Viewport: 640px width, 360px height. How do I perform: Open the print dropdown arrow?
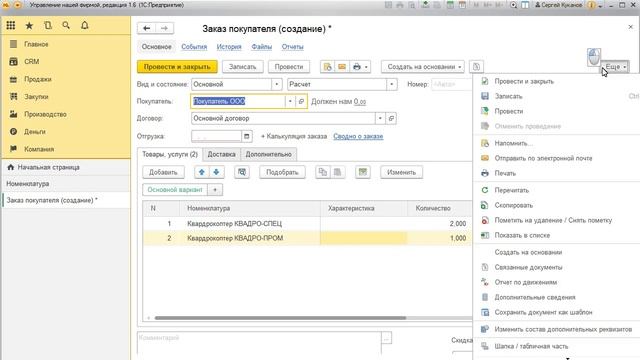(366, 67)
